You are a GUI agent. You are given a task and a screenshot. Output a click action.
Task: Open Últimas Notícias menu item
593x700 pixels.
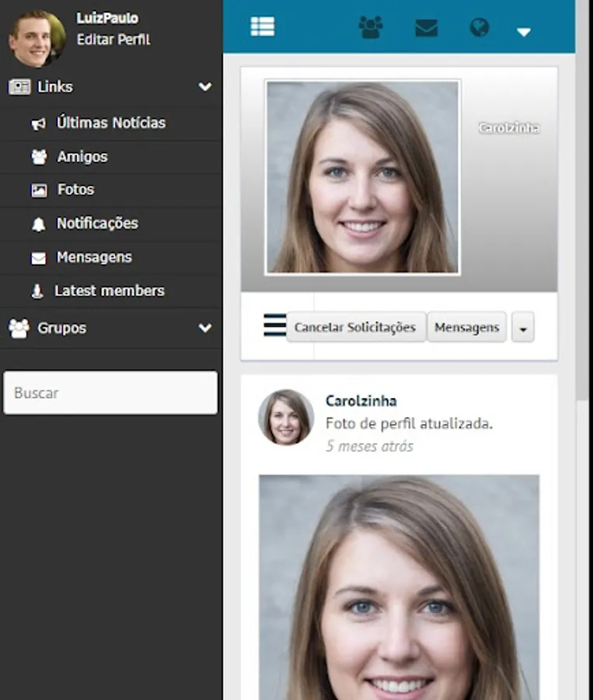tap(110, 123)
